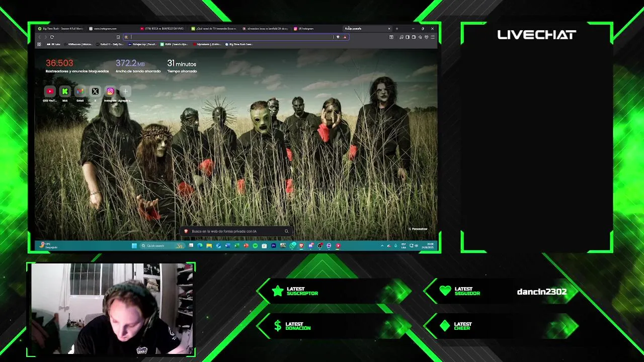The width and height of the screenshot is (644, 362).
Task: Bookmark this page icon
Action: [x=118, y=37]
